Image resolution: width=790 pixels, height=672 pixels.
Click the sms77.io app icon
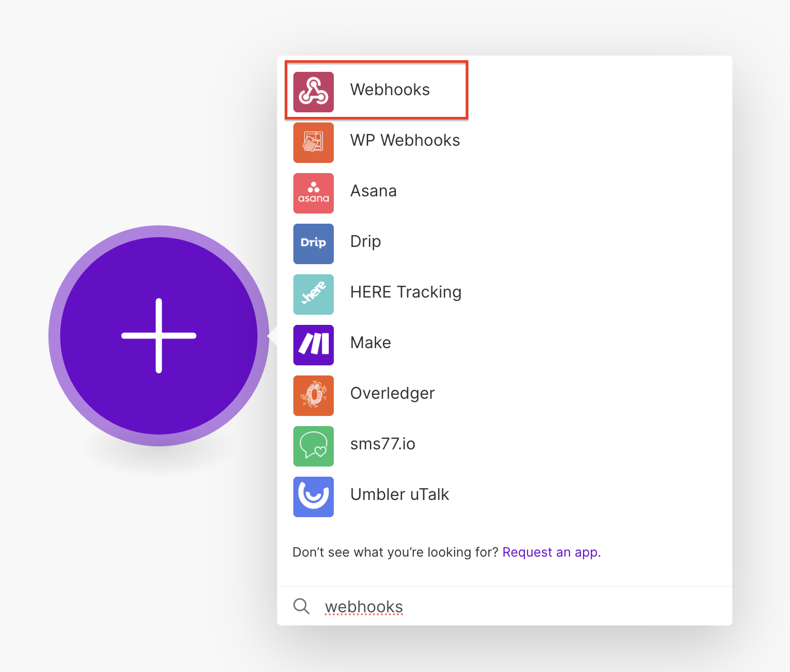314,446
